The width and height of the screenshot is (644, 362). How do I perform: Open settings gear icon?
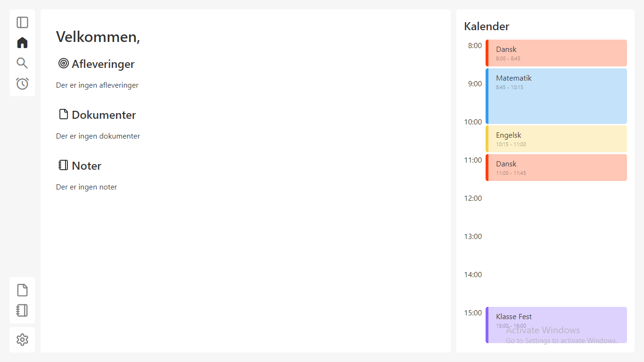coord(22,340)
